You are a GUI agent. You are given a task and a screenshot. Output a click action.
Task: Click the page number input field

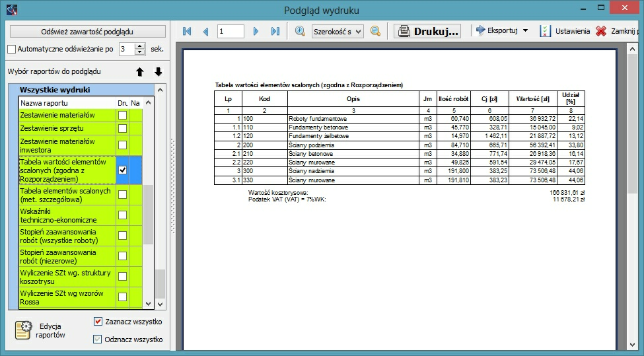coord(231,31)
